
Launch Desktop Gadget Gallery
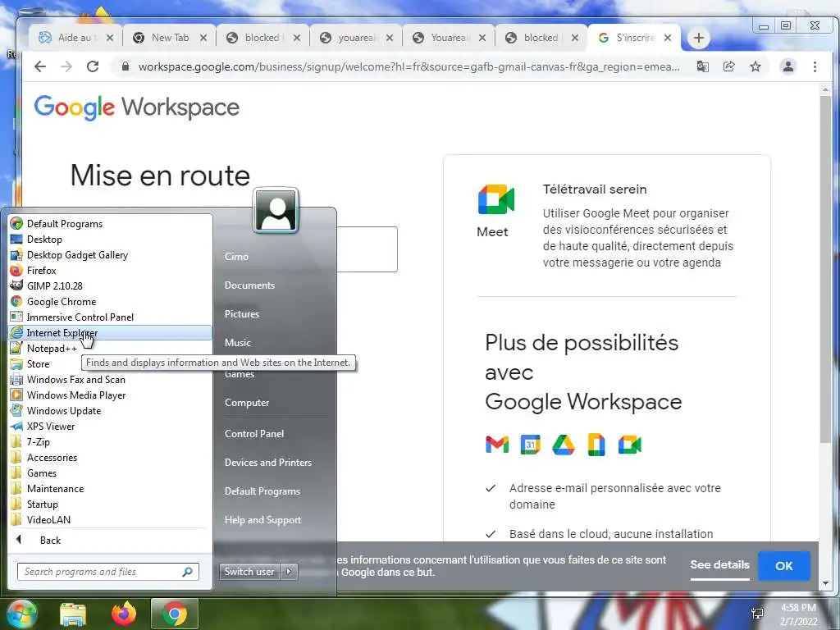pos(110,255)
